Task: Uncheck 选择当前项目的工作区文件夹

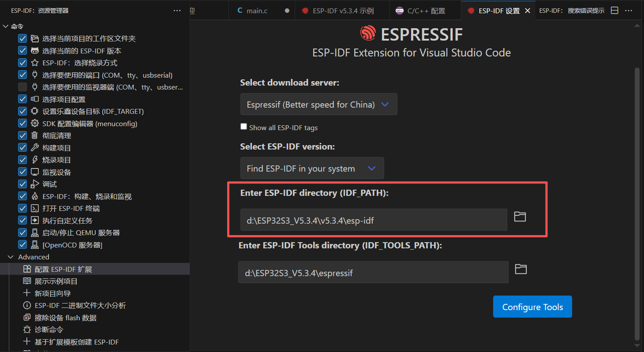Action: click(x=22, y=39)
